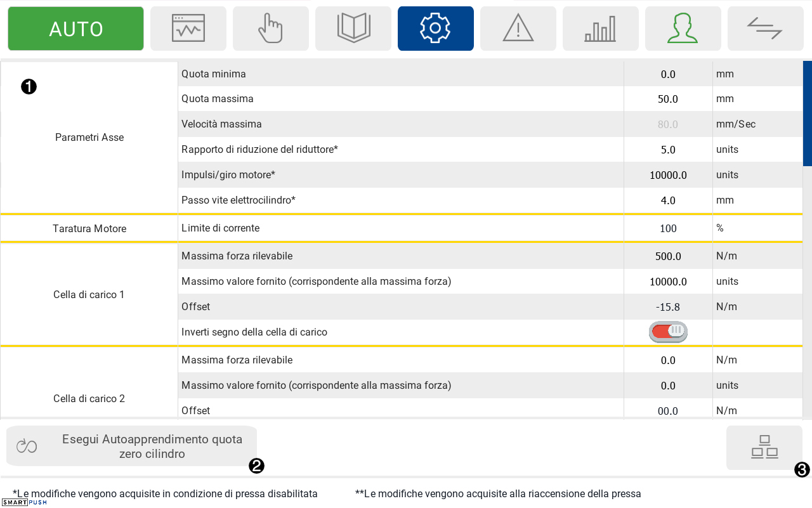Image resolution: width=812 pixels, height=508 pixels.
Task: Open the recipe book icon
Action: 353,29
